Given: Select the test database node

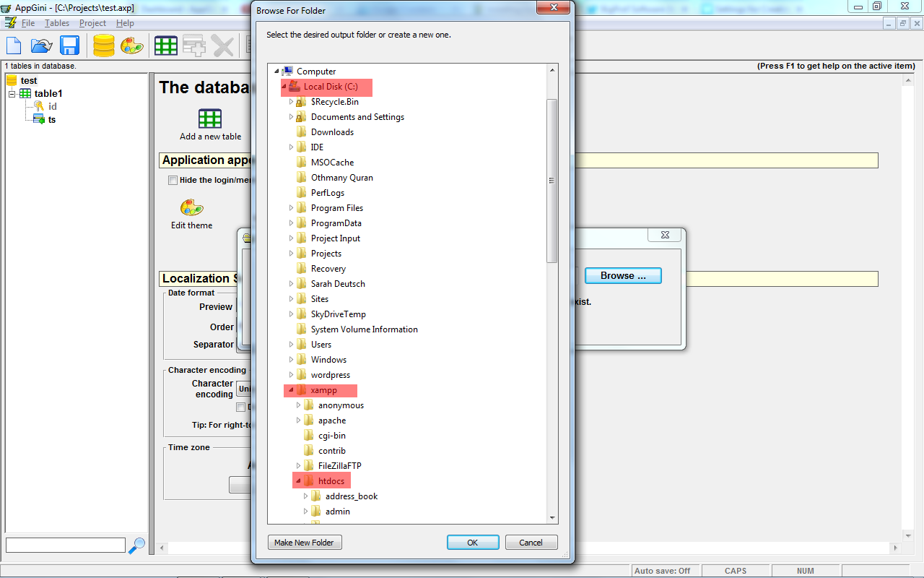Looking at the screenshot, I should pyautogui.click(x=29, y=81).
